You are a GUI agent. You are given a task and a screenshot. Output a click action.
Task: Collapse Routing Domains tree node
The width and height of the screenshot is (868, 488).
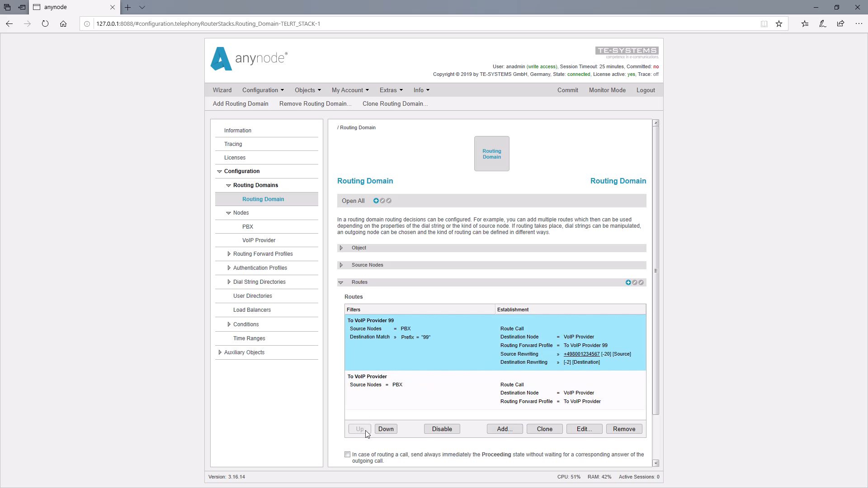(228, 185)
